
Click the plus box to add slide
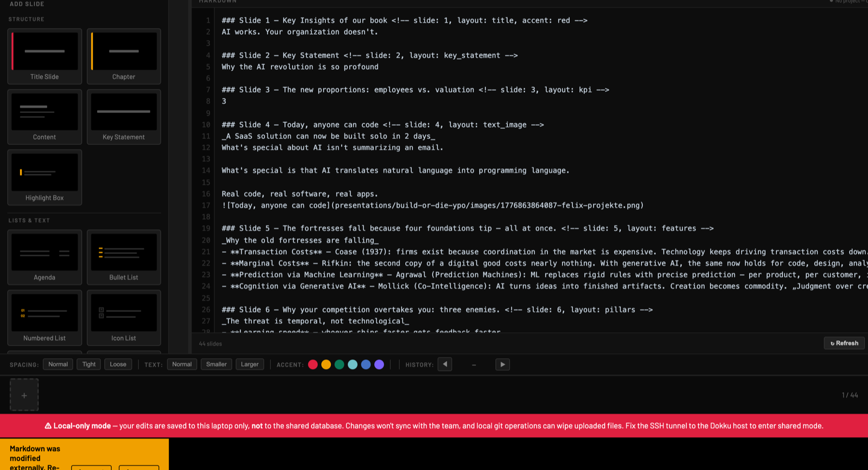click(x=24, y=395)
